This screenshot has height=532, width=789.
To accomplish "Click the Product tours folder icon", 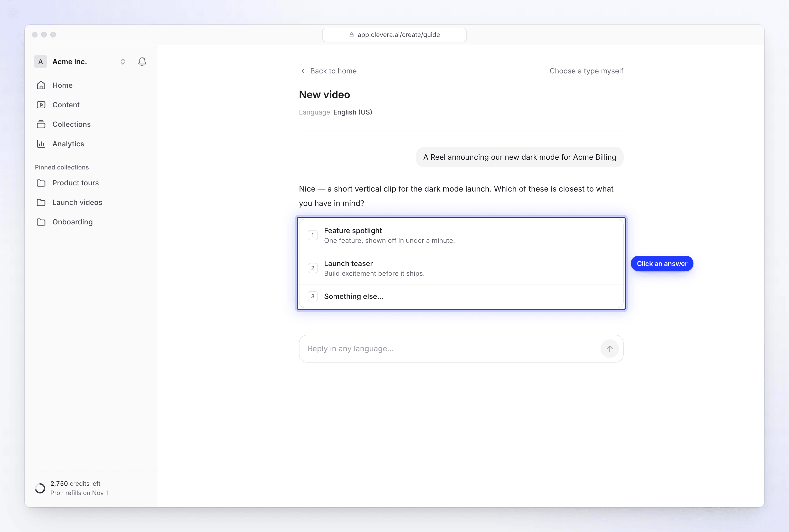I will coord(41,183).
